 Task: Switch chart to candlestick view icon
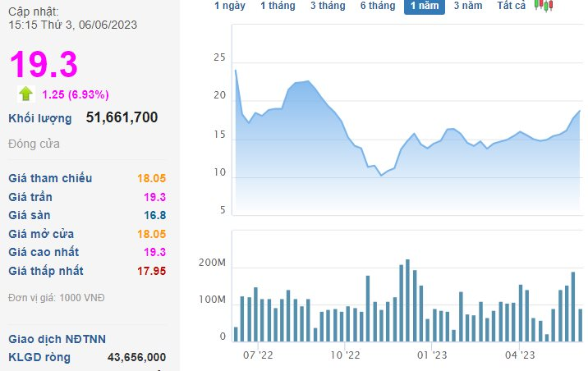click(544, 5)
